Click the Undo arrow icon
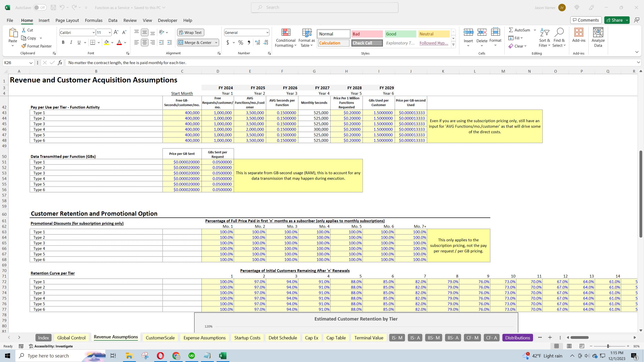The image size is (644, 362). point(62,8)
